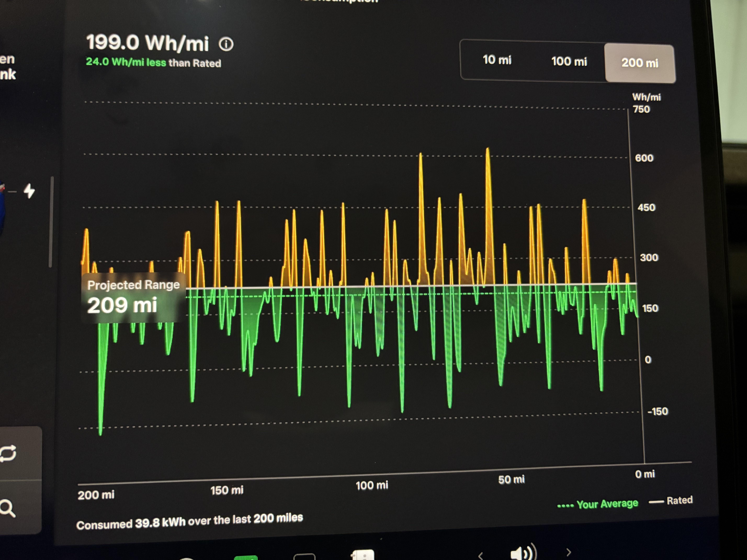The width and height of the screenshot is (747, 560).
Task: Tap the charge port lightning bolt icon
Action: (29, 191)
